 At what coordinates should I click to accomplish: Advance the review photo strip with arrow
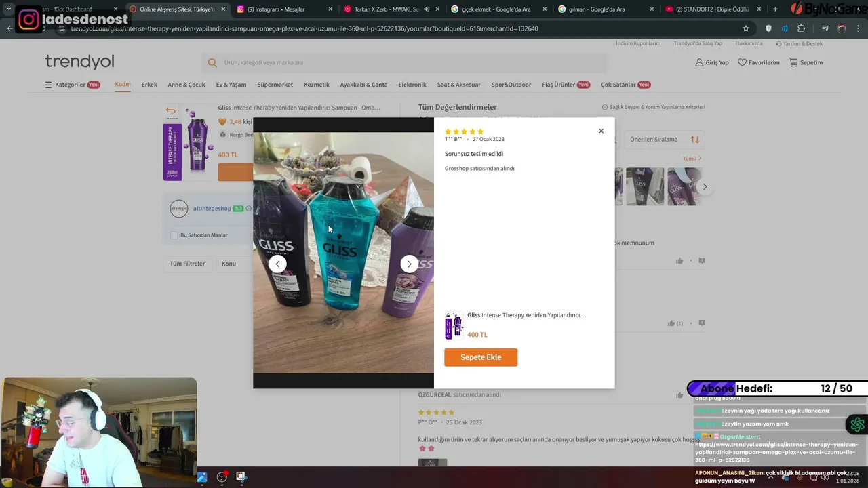pos(705,186)
